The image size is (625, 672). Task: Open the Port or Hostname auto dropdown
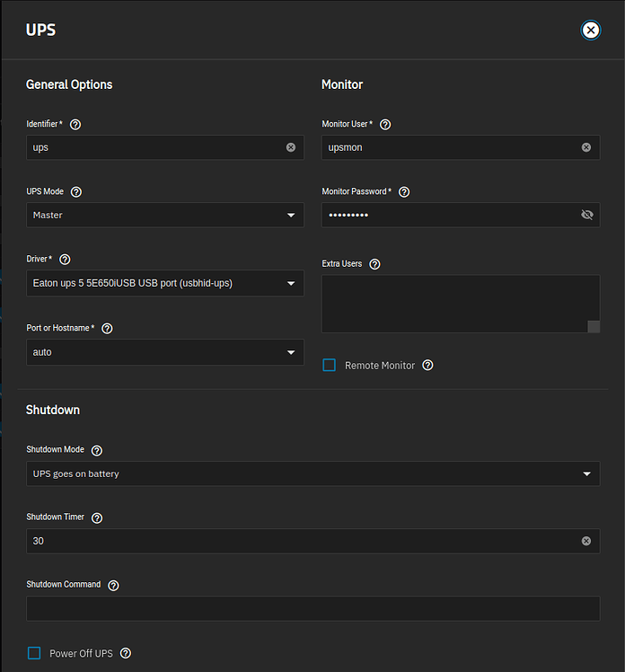point(165,352)
